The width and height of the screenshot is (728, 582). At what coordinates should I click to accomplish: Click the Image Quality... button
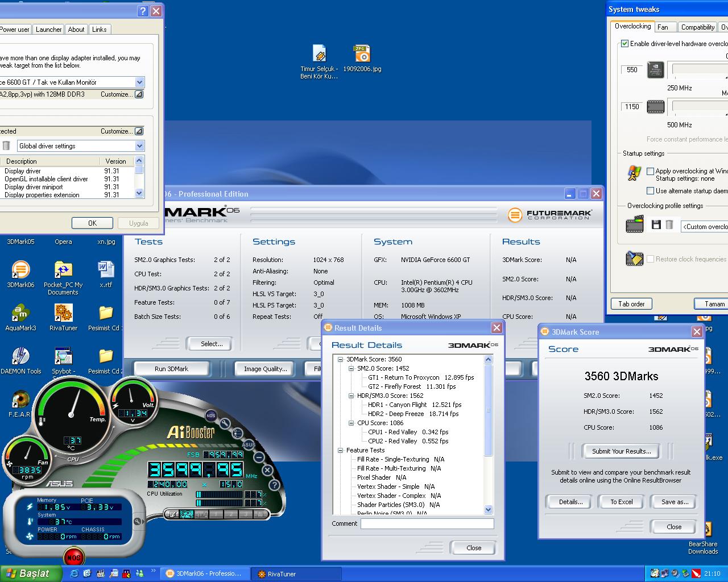[265, 369]
